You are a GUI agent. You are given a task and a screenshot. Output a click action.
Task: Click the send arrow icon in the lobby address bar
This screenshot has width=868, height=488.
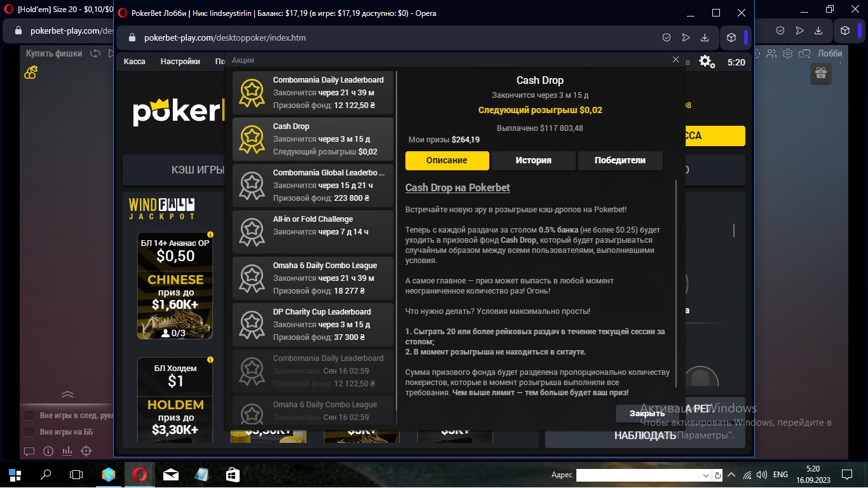pyautogui.click(x=686, y=37)
